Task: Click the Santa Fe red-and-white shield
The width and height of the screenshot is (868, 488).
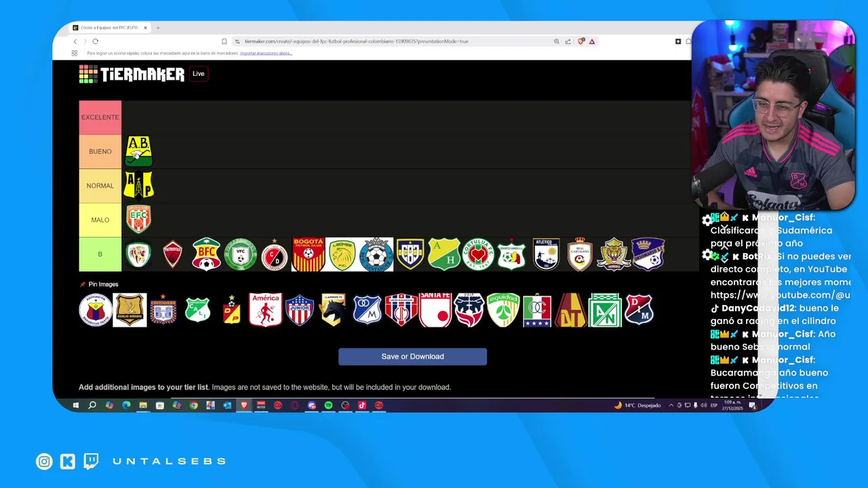Action: 435,310
